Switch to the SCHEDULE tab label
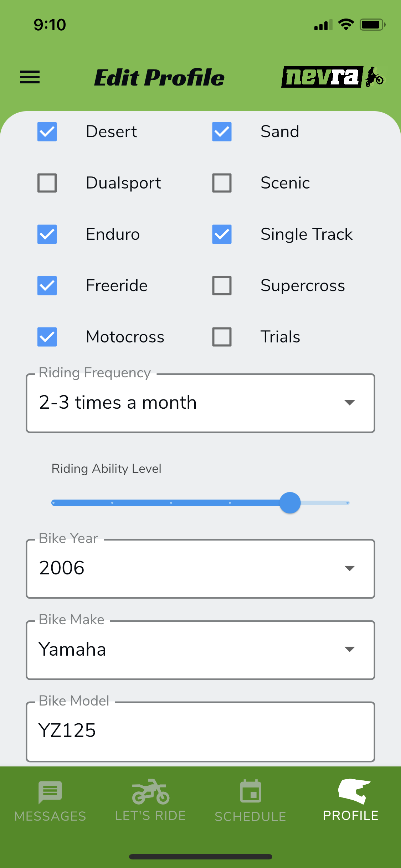The image size is (401, 868). [251, 816]
